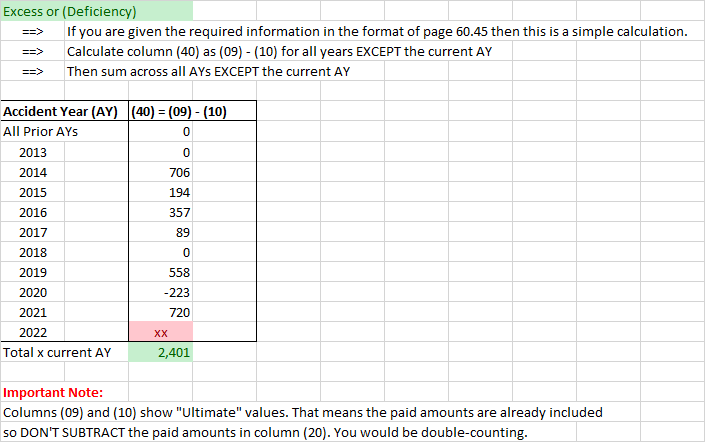Click the cell showing 89
The height and width of the screenshot is (442, 705).
[x=181, y=231]
